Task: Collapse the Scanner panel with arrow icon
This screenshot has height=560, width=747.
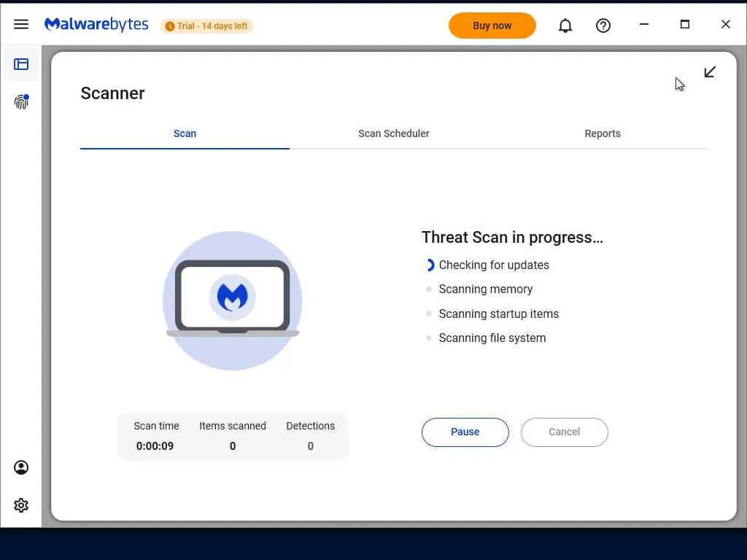Action: coord(710,72)
